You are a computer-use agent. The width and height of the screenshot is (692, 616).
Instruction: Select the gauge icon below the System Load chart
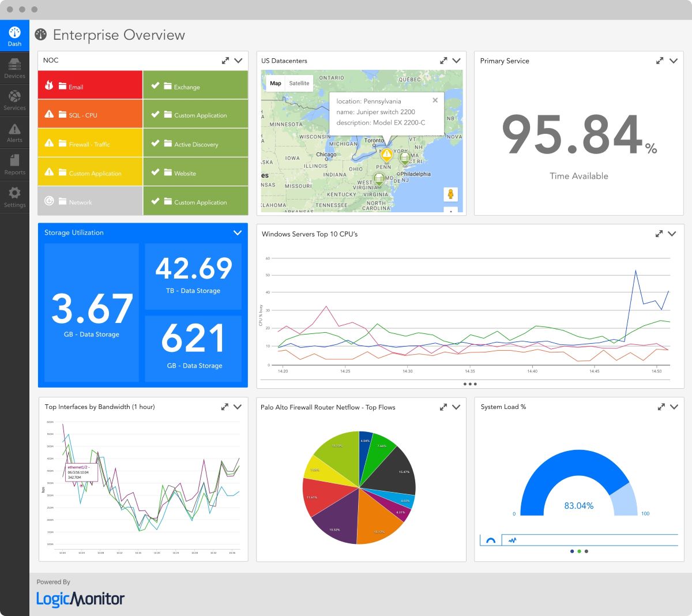[x=490, y=539]
